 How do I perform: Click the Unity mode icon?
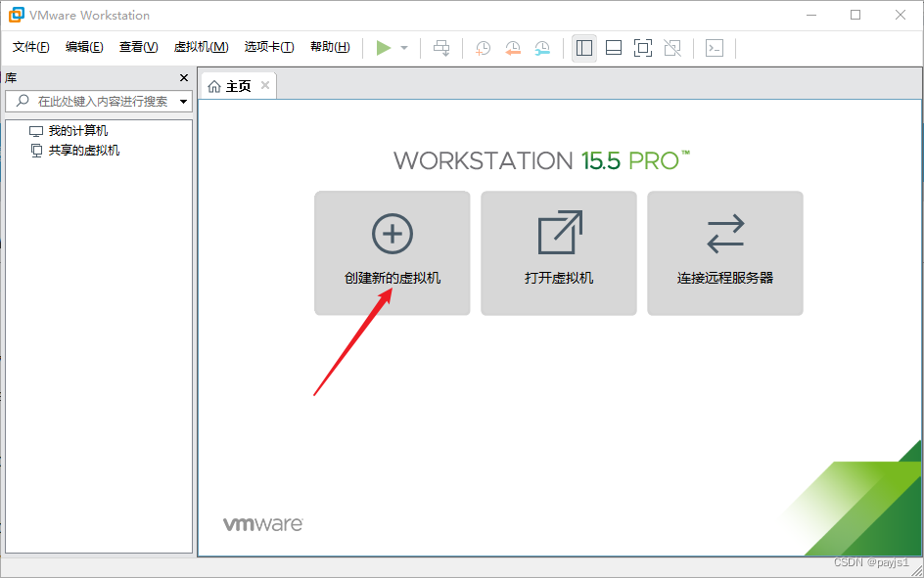click(x=672, y=48)
